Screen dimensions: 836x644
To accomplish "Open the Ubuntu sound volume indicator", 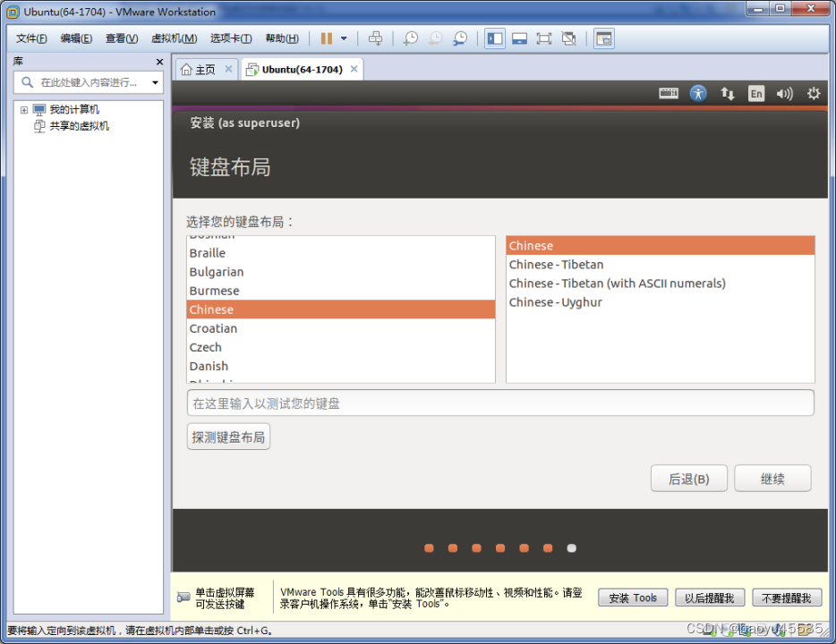I will pyautogui.click(x=784, y=94).
